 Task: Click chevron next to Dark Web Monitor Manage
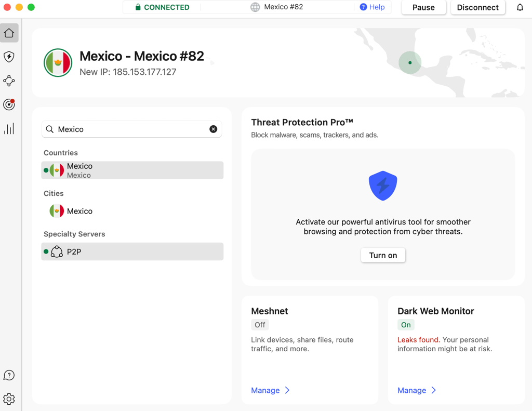point(434,390)
